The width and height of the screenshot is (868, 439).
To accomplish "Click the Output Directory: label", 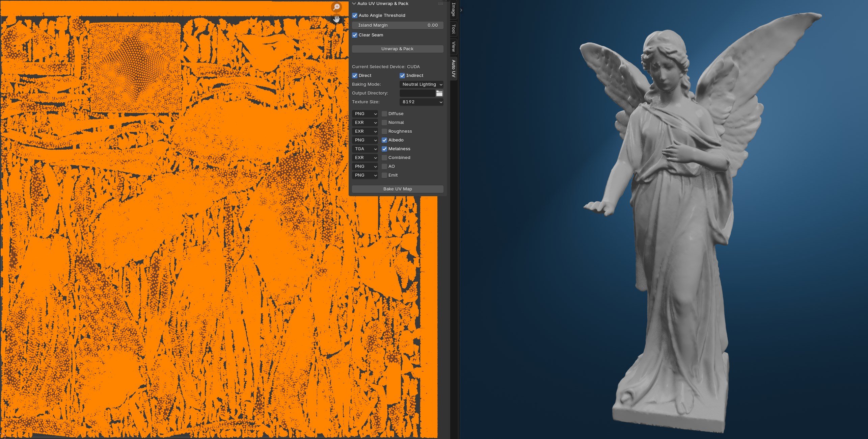I will 370,93.
